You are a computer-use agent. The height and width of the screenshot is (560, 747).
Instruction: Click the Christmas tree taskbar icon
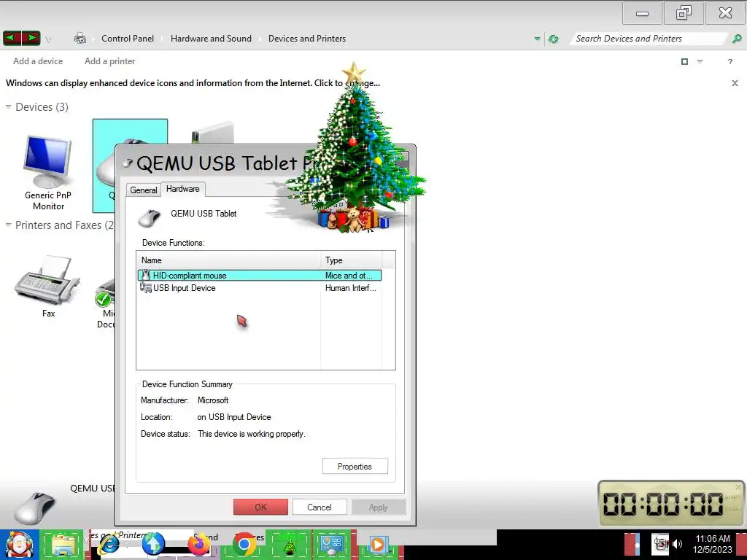click(x=290, y=545)
